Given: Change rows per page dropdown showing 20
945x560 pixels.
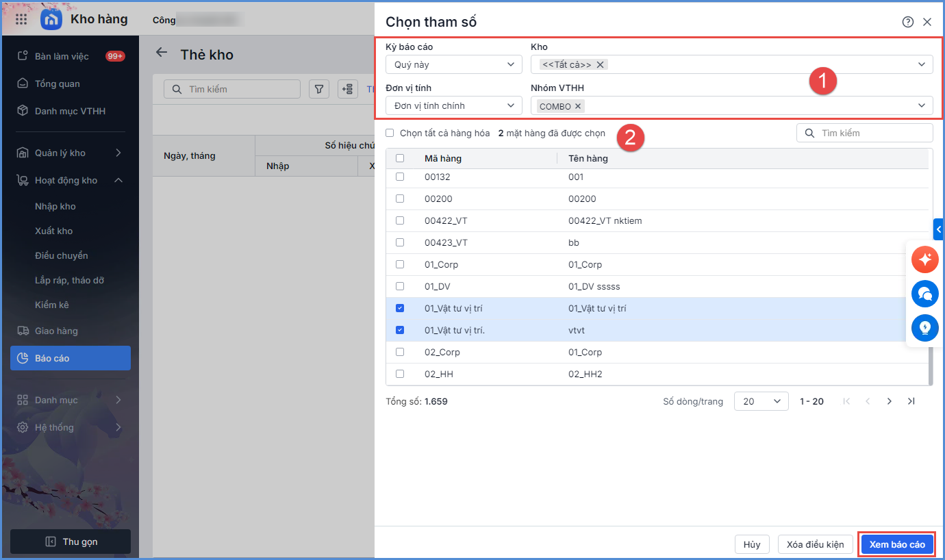Looking at the screenshot, I should 761,402.
